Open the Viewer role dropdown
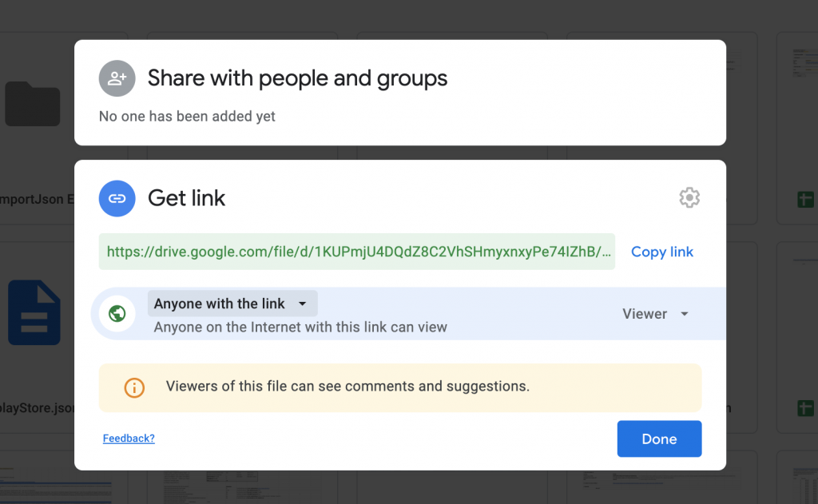Image resolution: width=818 pixels, height=504 pixels. tap(655, 314)
